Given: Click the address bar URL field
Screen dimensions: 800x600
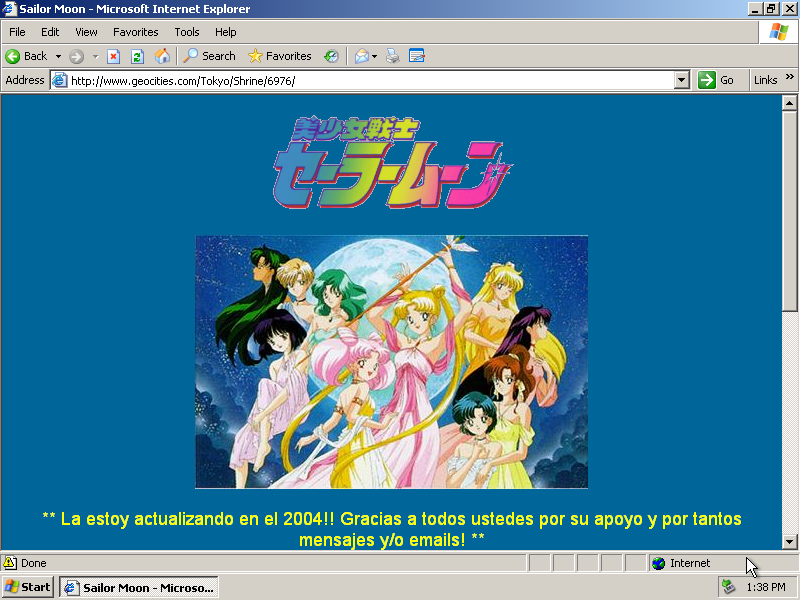Looking at the screenshot, I should click(x=371, y=81).
